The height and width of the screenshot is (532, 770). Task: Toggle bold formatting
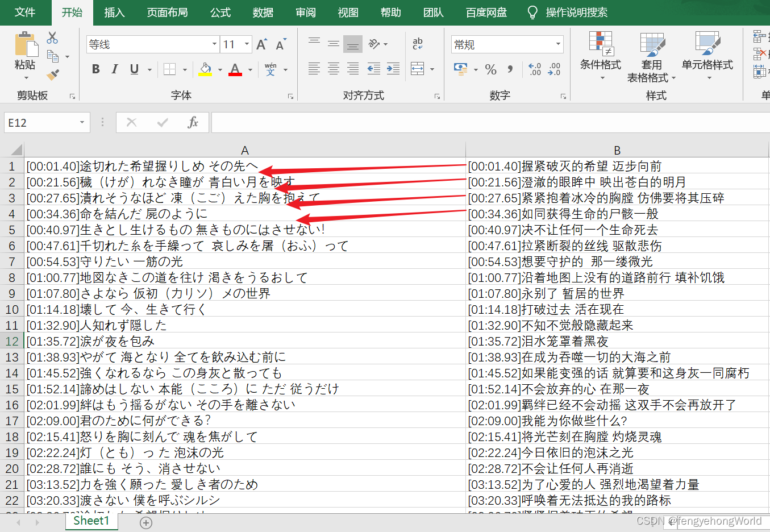pyautogui.click(x=96, y=69)
